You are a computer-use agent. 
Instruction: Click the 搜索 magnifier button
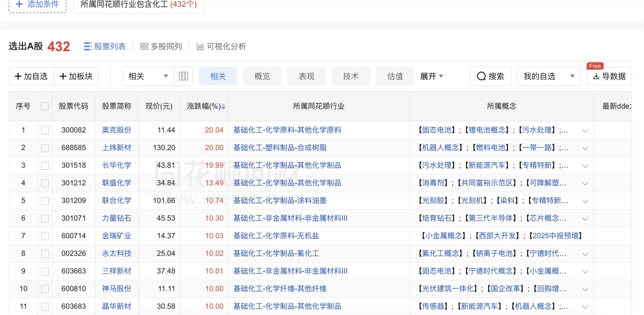490,76
